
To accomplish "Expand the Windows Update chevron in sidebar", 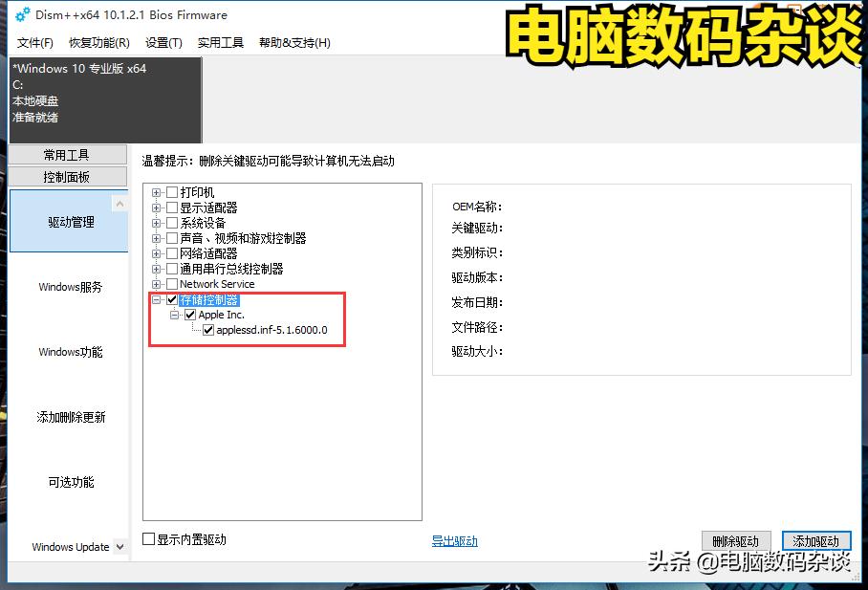I will coord(120,546).
